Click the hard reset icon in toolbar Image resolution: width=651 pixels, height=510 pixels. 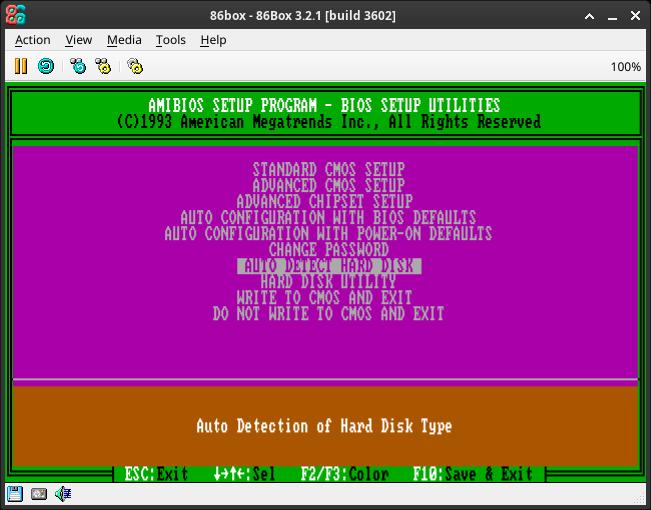[x=46, y=66]
